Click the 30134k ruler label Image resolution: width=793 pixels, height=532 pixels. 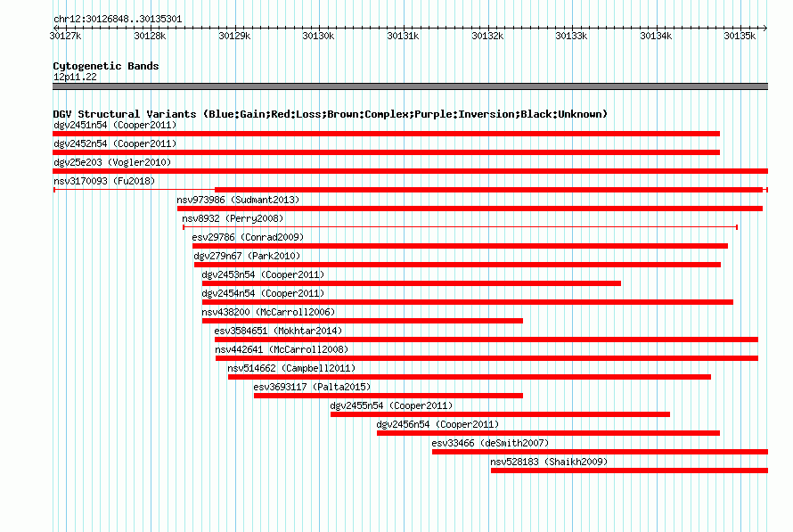tap(656, 36)
